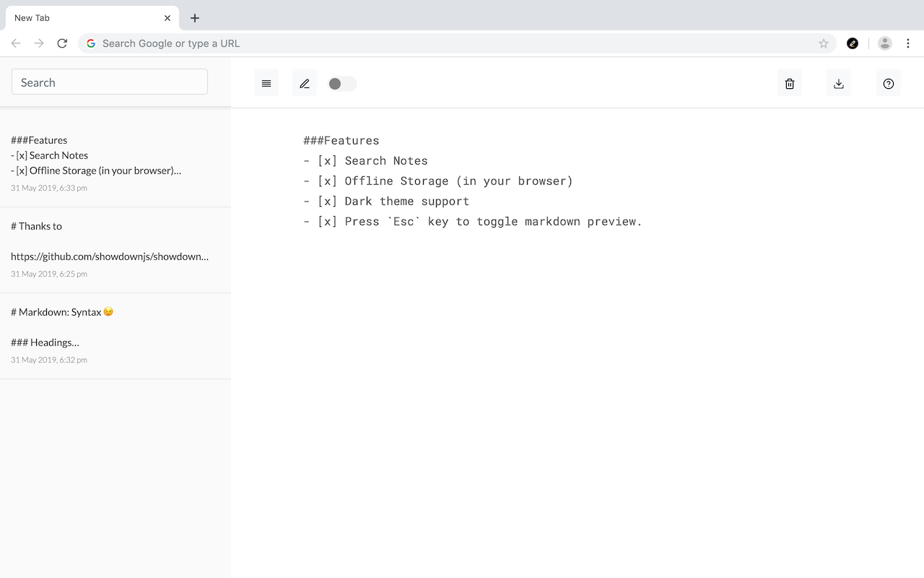The width and height of the screenshot is (924, 578).
Task: Create a new note with the pen icon
Action: point(304,82)
